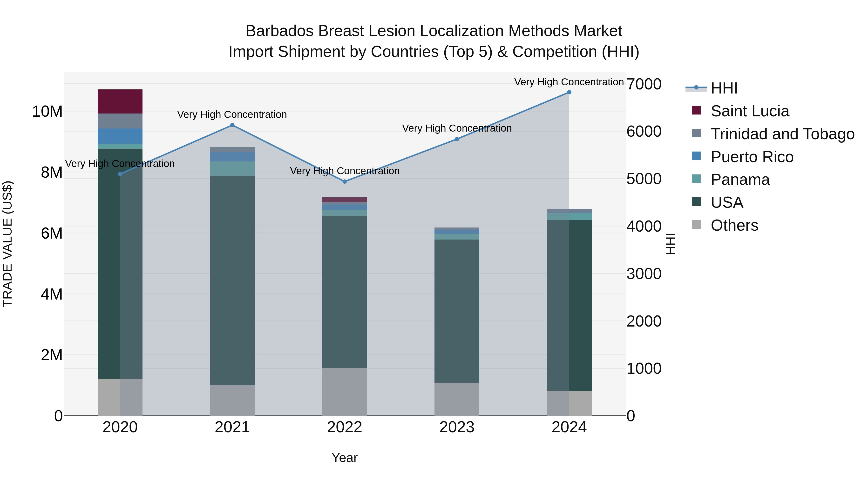Click the 7000 right axis tick label
Viewport: 868px width, 488px height.
click(x=644, y=84)
